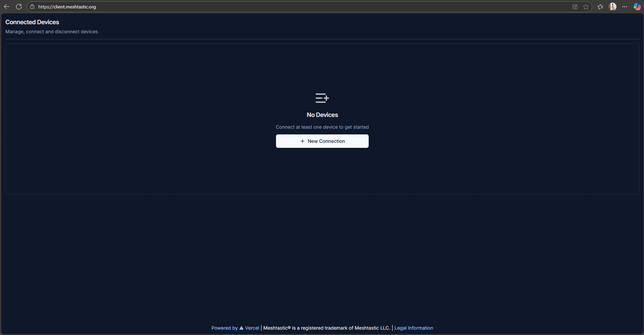Add page to favorites with star icon
The width and height of the screenshot is (644, 335).
click(586, 7)
